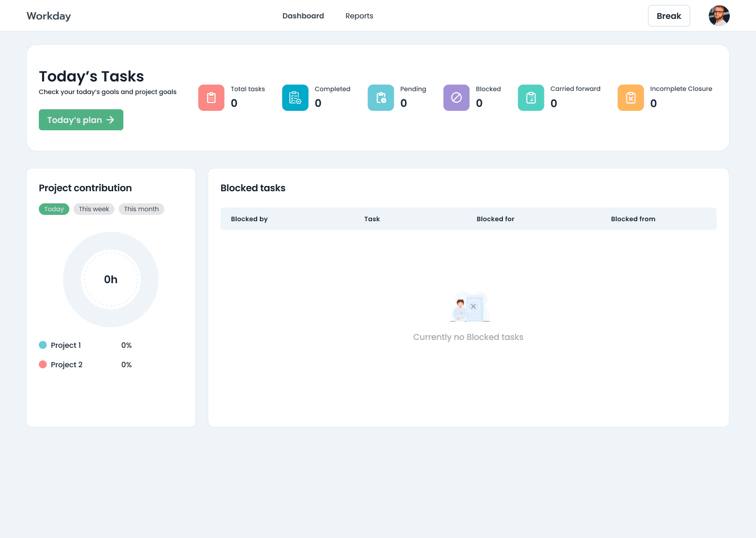Switch contribution to This month
Viewport: 756px width, 538px height.
coord(141,209)
